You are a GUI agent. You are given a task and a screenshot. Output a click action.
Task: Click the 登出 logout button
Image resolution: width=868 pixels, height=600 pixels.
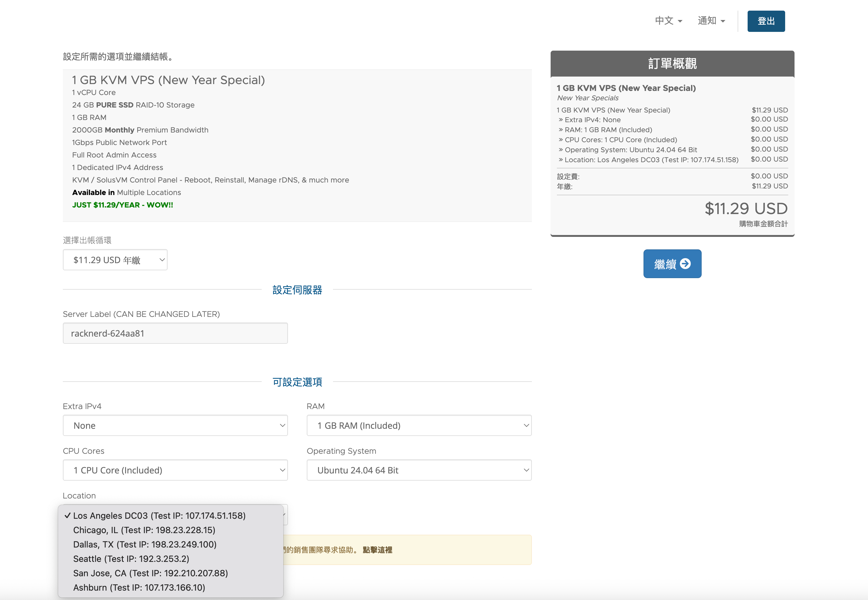coord(766,21)
